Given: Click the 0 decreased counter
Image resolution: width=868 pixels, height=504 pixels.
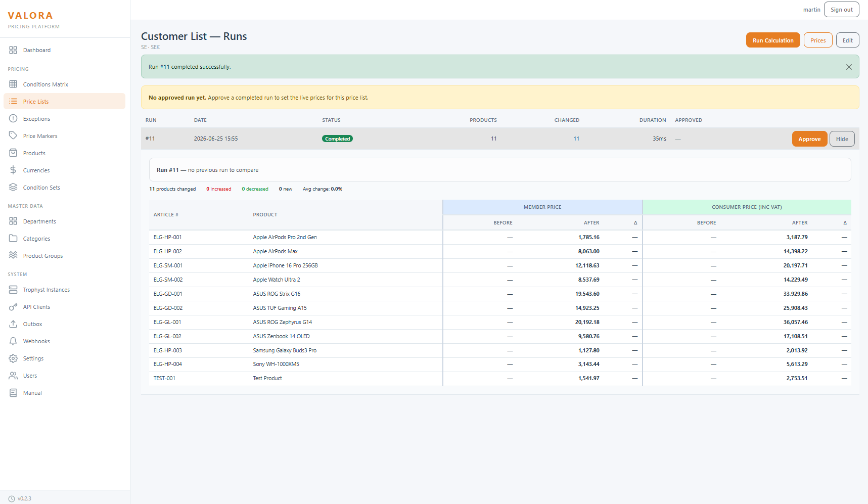Looking at the screenshot, I should (x=255, y=189).
